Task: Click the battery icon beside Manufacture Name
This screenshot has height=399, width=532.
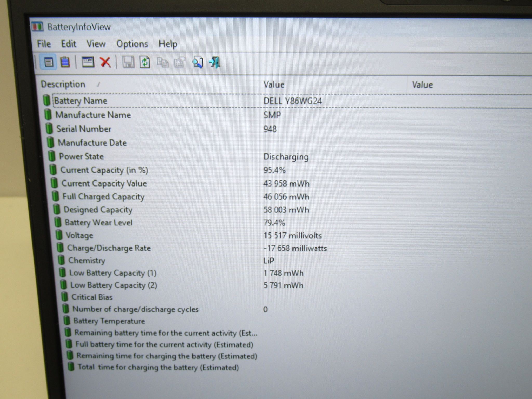Action: tap(48, 115)
